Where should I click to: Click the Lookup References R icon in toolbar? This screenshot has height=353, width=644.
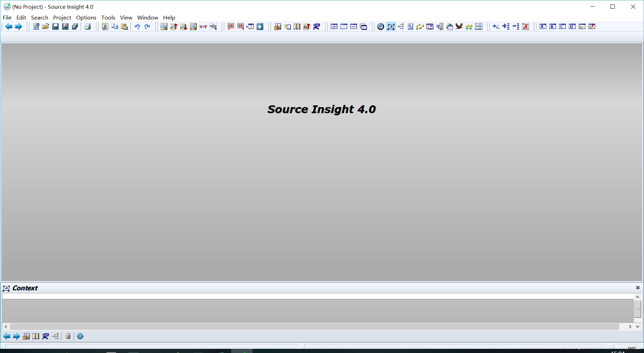(x=317, y=27)
